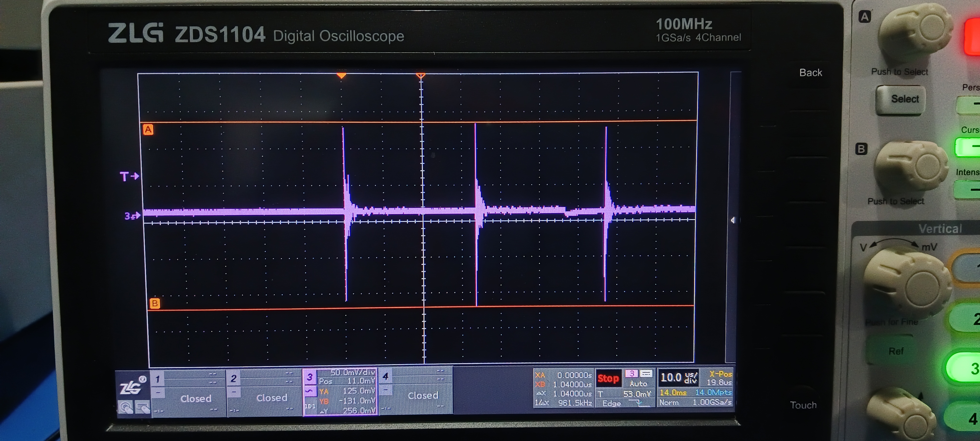980x441 pixels.
Task: Tap channel 3 10:1 probe ratio icon
Action: pos(310,406)
